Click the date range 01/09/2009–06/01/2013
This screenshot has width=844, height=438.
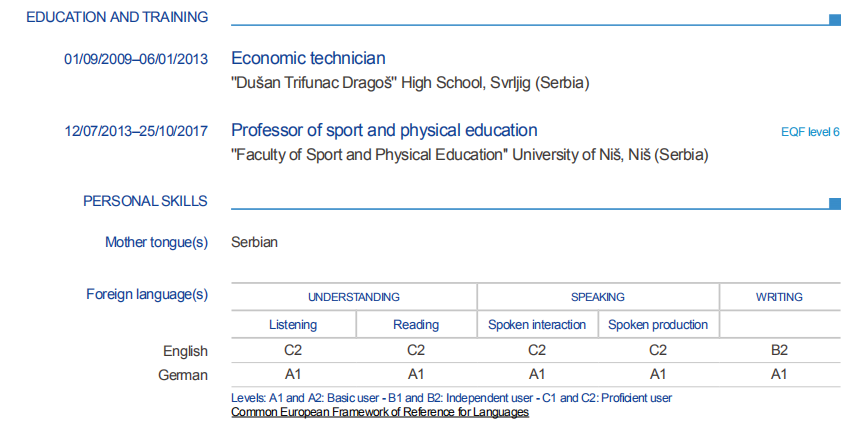pos(136,59)
